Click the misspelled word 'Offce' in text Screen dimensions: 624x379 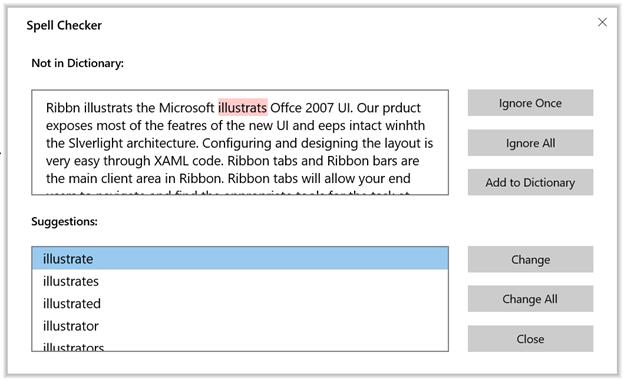286,108
